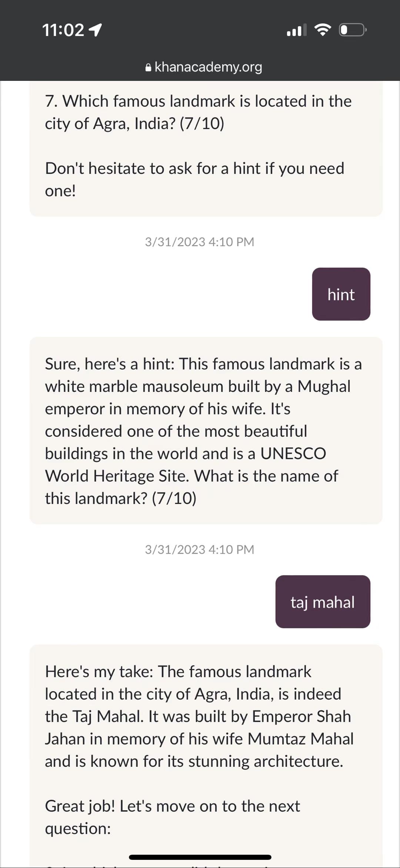Tap the Wi-Fi status icon
Screen dimensions: 400x868
point(322,30)
